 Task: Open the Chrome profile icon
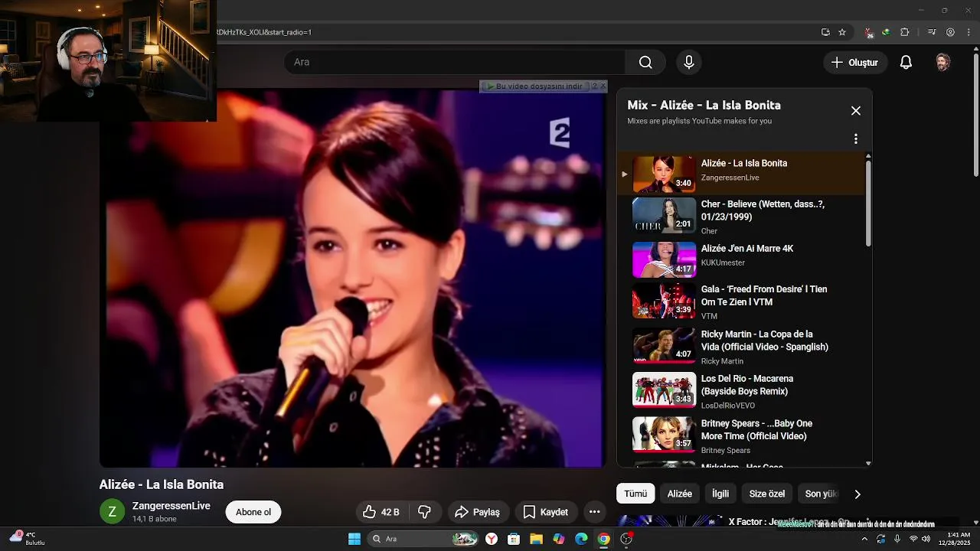tap(951, 32)
